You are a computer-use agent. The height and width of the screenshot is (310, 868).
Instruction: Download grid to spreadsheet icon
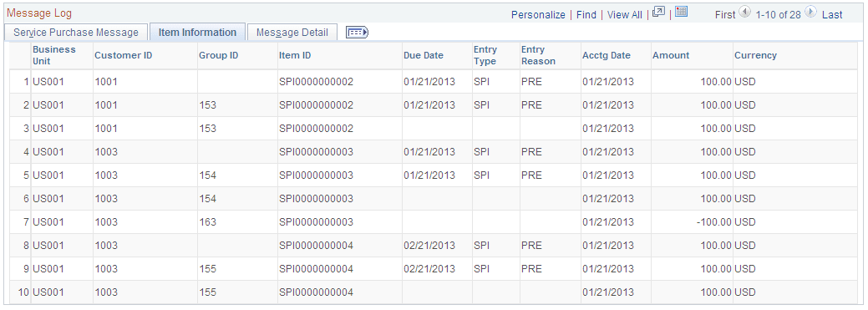tap(682, 13)
